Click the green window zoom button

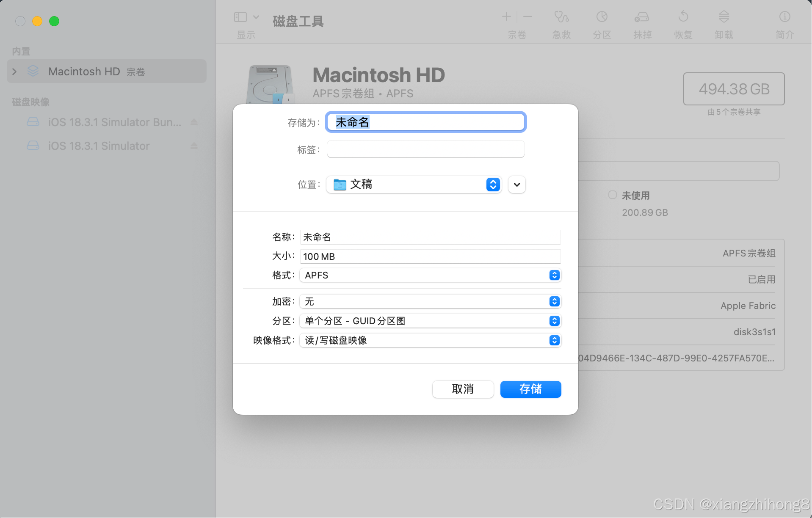click(x=54, y=21)
